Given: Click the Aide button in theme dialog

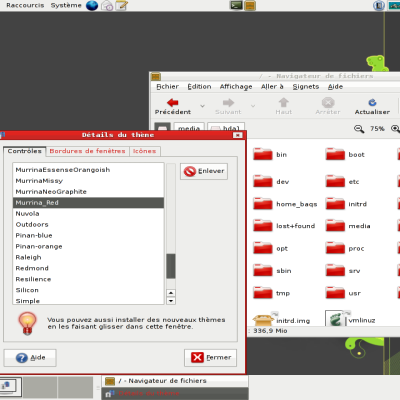Looking at the screenshot, I should [30, 358].
